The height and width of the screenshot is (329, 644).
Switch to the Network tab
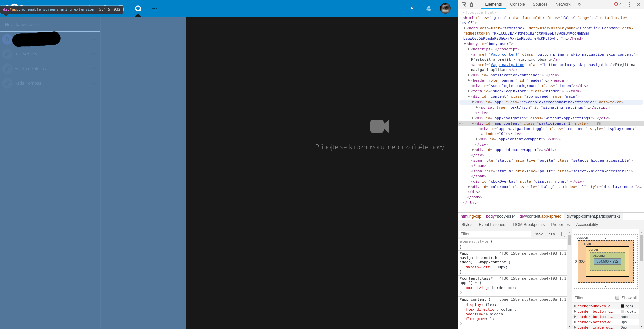click(x=563, y=4)
